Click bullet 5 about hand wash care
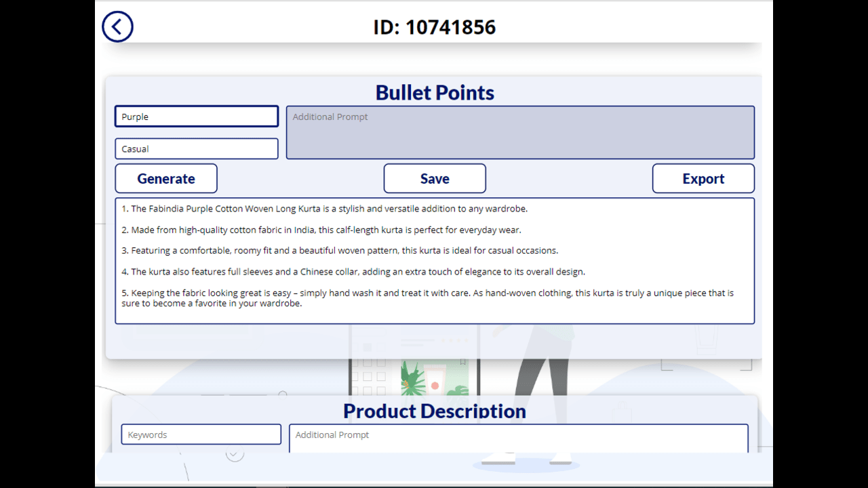868x488 pixels. tap(428, 298)
